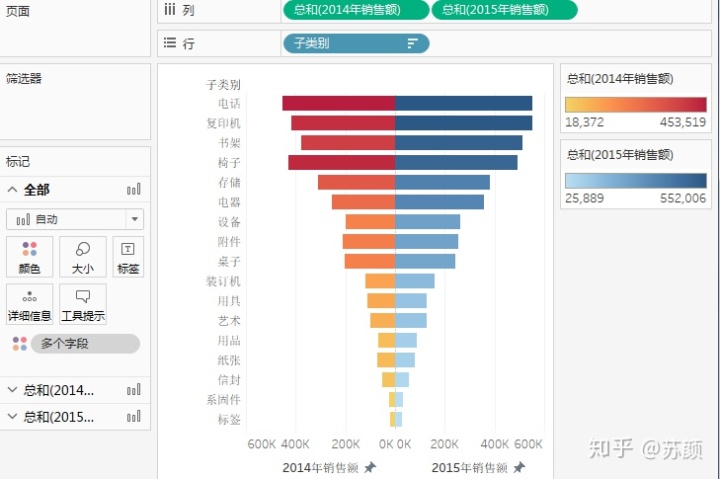Click the blue 2015 bar for 椅子
This screenshot has width=720, height=479.
(x=456, y=163)
